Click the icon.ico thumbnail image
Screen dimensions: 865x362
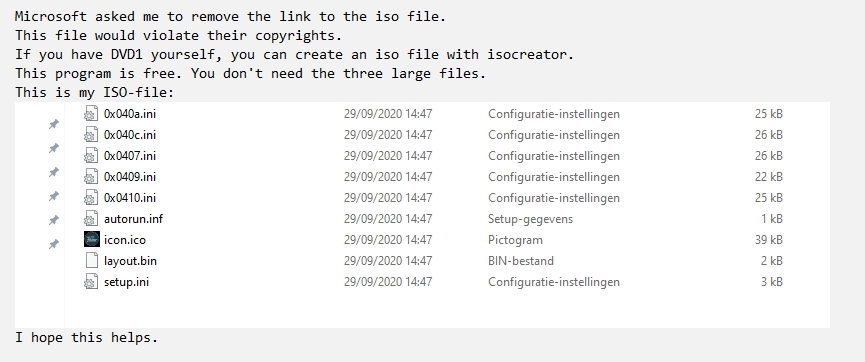(x=92, y=239)
